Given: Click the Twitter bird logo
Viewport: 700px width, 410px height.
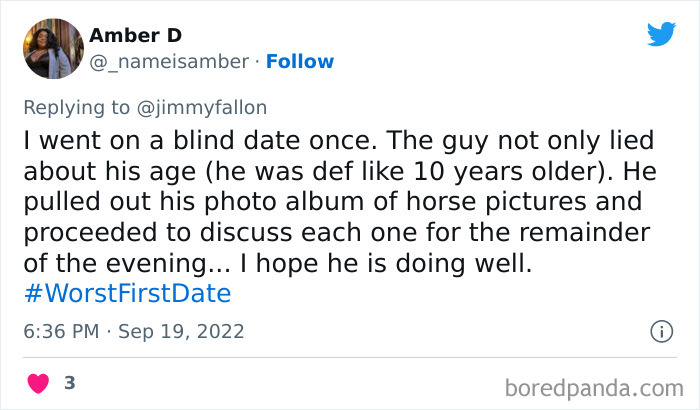Looking at the screenshot, I should 661,34.
